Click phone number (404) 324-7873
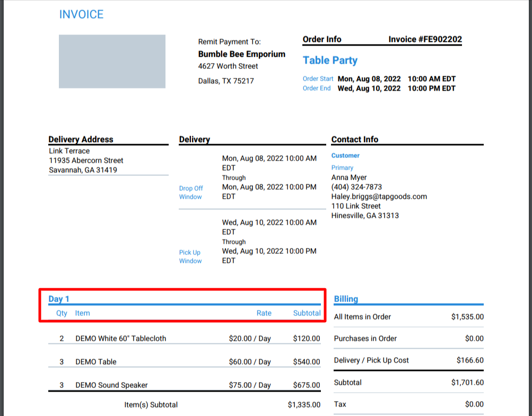This screenshot has height=416, width=532. click(x=356, y=187)
